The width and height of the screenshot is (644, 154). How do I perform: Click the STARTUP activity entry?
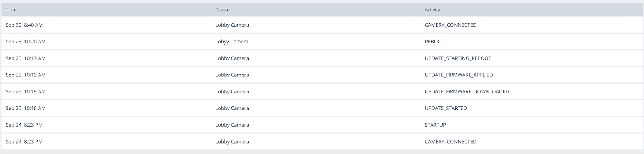tap(435, 125)
